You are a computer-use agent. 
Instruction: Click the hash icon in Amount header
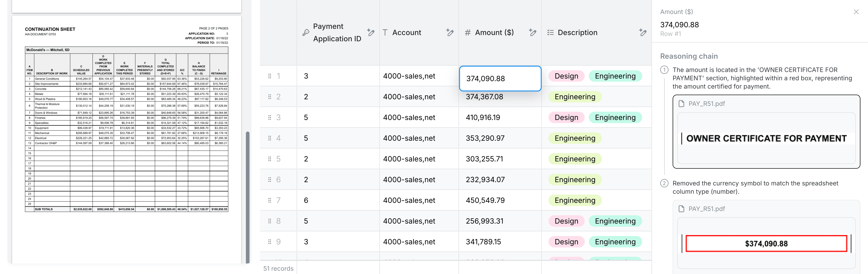pos(468,33)
